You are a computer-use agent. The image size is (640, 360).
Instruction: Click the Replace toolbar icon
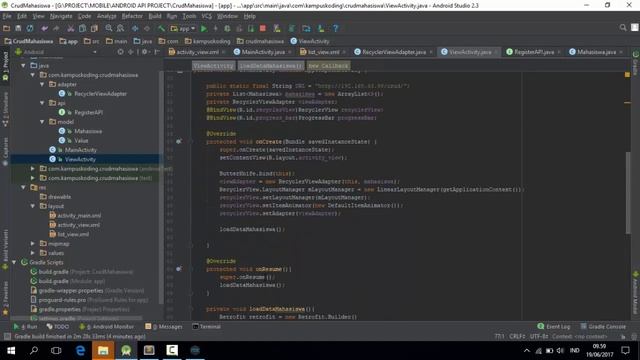coord(120,28)
